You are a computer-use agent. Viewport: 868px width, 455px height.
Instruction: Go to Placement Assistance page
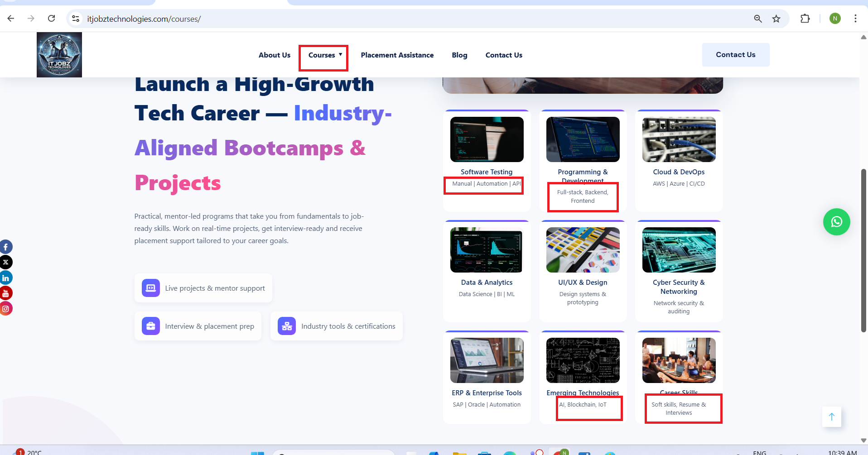coord(397,55)
